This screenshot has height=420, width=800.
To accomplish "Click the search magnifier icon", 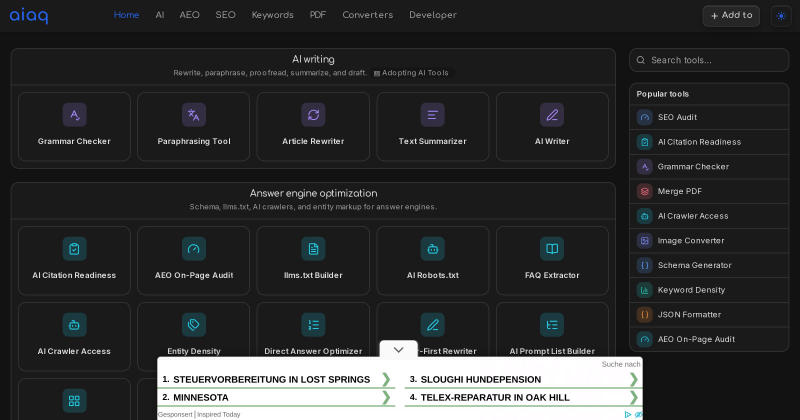I will click(641, 60).
